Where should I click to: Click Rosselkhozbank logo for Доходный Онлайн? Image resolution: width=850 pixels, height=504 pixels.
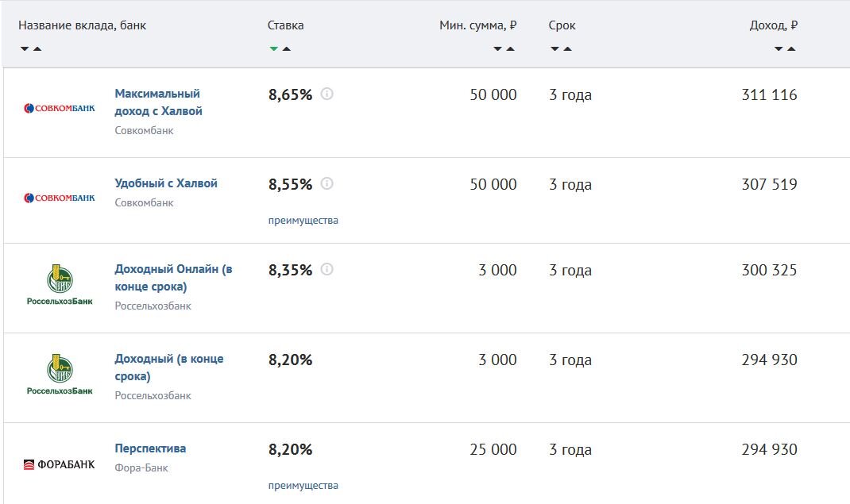(x=60, y=287)
